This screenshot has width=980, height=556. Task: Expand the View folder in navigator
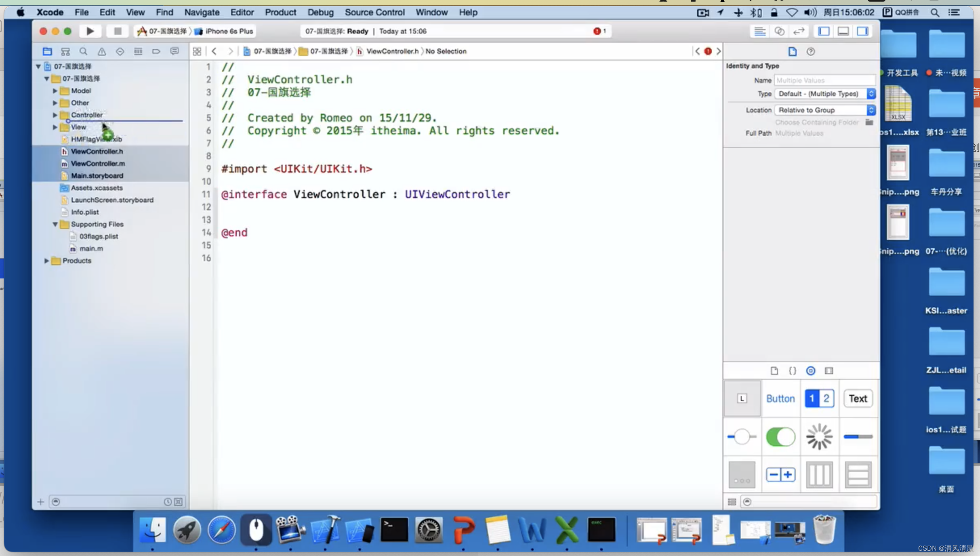coord(55,127)
